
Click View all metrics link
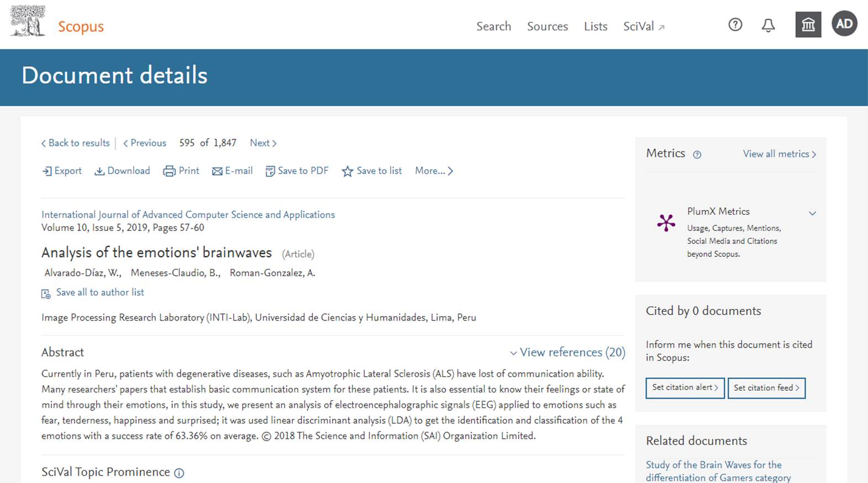pos(780,154)
